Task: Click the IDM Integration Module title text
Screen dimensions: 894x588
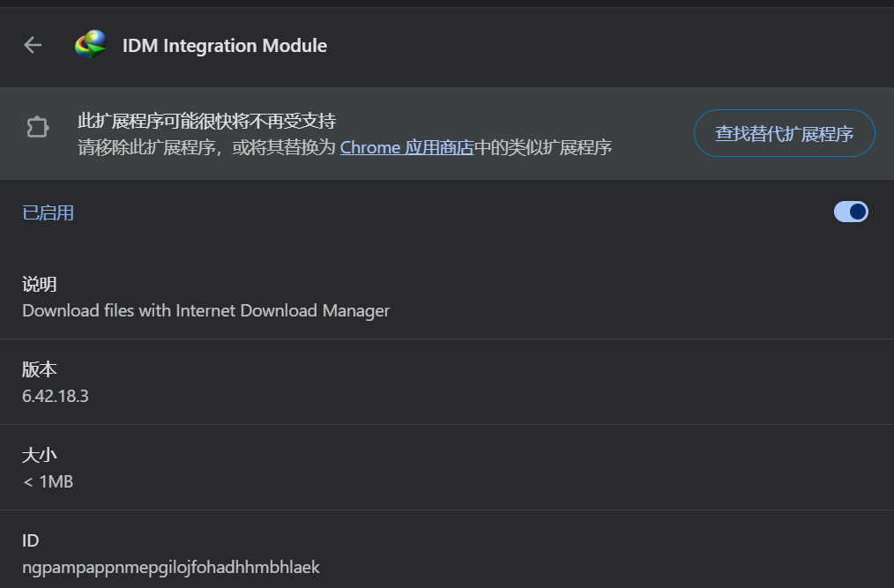Action: [224, 46]
